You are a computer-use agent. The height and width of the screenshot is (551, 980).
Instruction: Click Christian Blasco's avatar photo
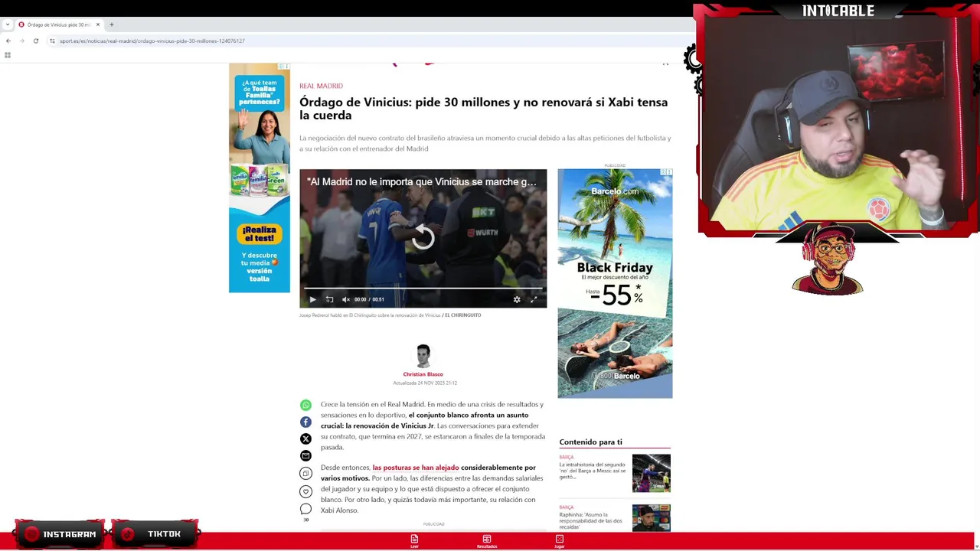(423, 356)
